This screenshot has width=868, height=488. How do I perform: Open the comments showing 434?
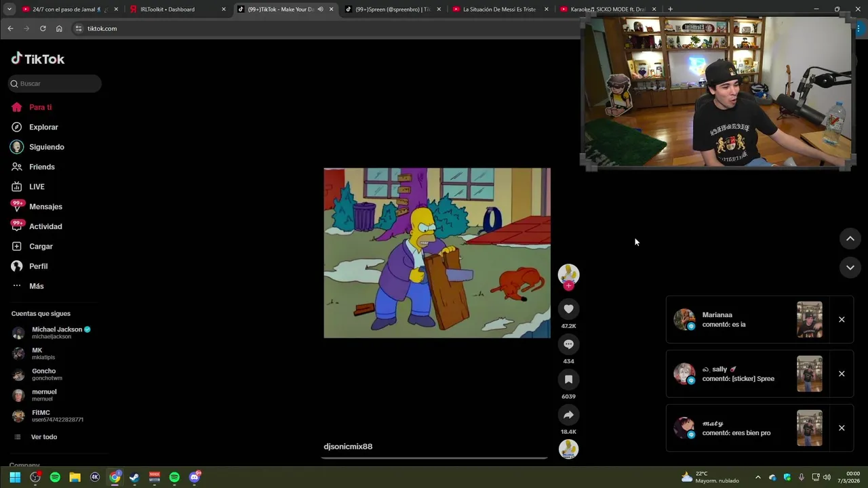click(x=568, y=344)
